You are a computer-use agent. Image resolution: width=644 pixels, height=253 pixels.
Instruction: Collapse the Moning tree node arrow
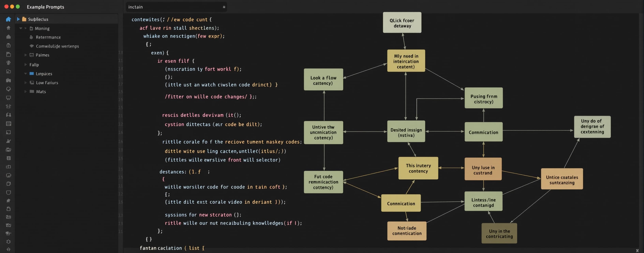(21, 28)
